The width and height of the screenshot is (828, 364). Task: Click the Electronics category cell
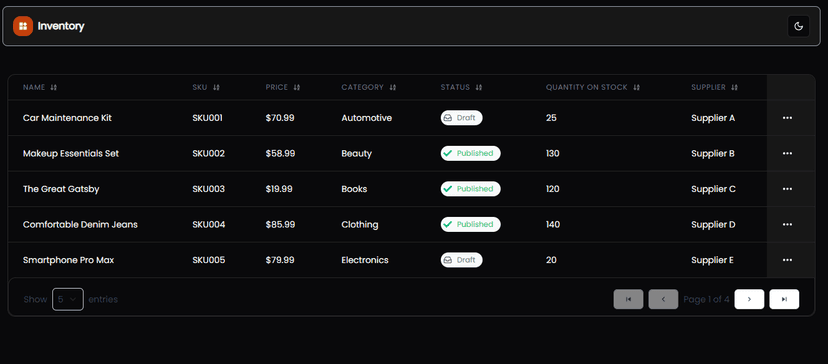365,260
